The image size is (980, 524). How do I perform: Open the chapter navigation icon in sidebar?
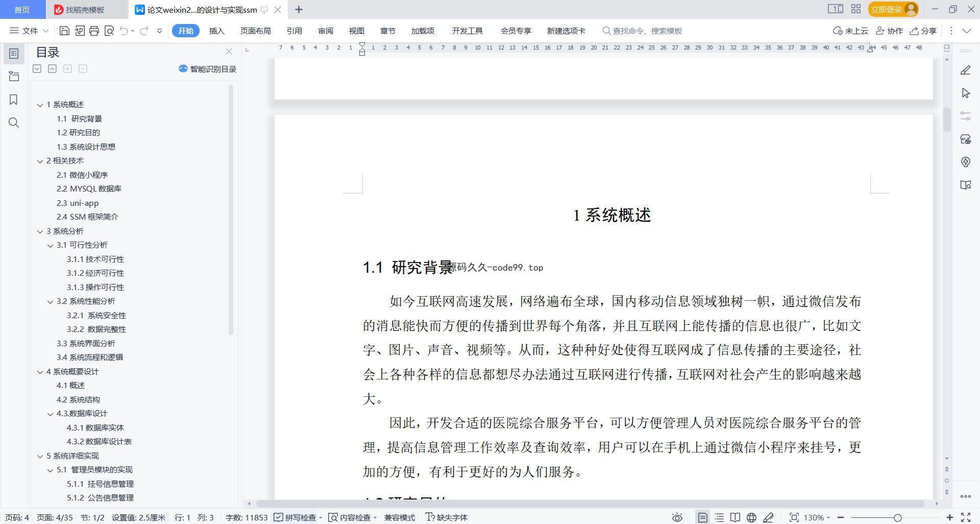[14, 77]
